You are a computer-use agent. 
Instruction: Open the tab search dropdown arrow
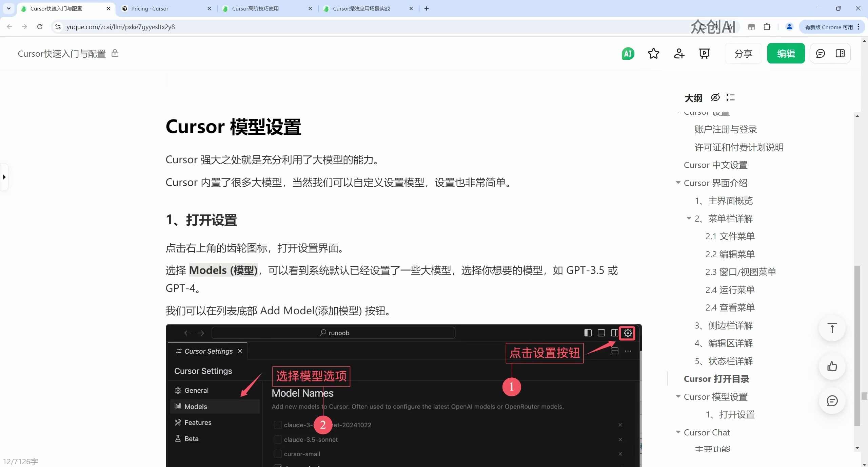point(9,8)
